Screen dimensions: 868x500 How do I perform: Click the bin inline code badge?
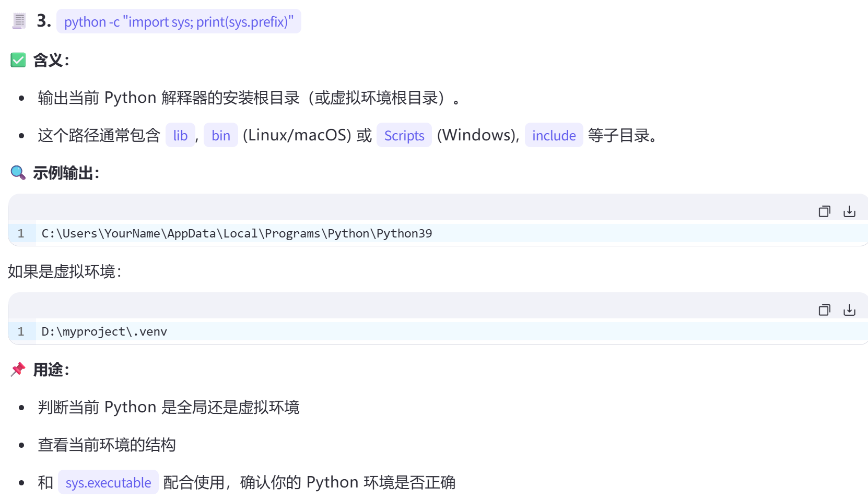[220, 135]
